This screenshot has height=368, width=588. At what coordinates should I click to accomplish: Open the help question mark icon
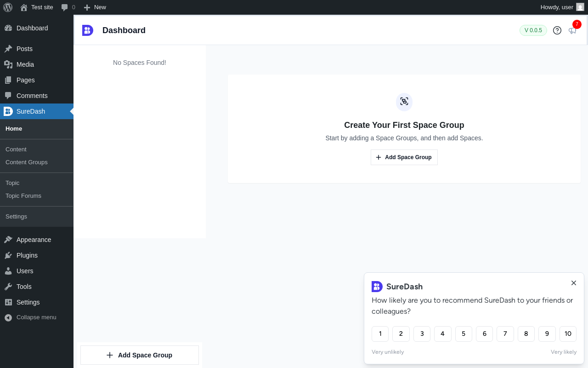[x=557, y=30]
